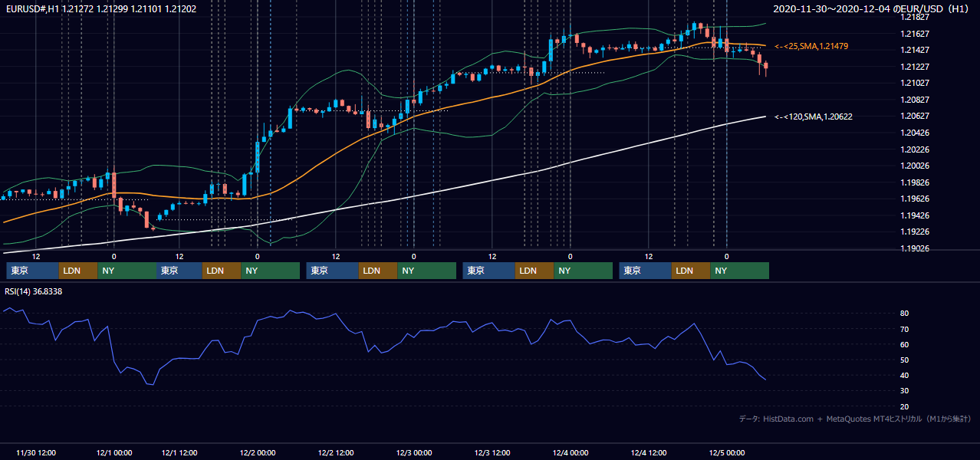Image resolution: width=980 pixels, height=460 pixels.
Task: Click price axis label 1.20827
Action: 915,100
